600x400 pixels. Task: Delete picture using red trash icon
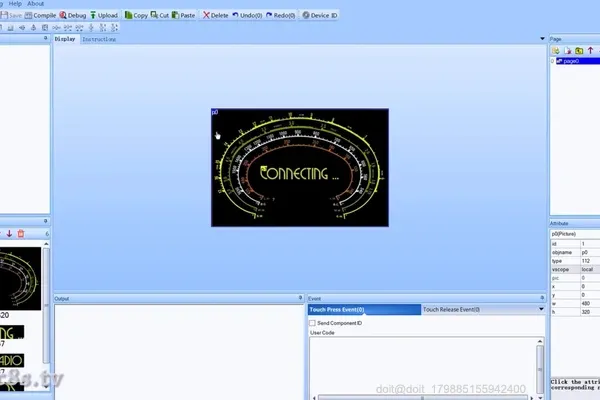point(21,233)
